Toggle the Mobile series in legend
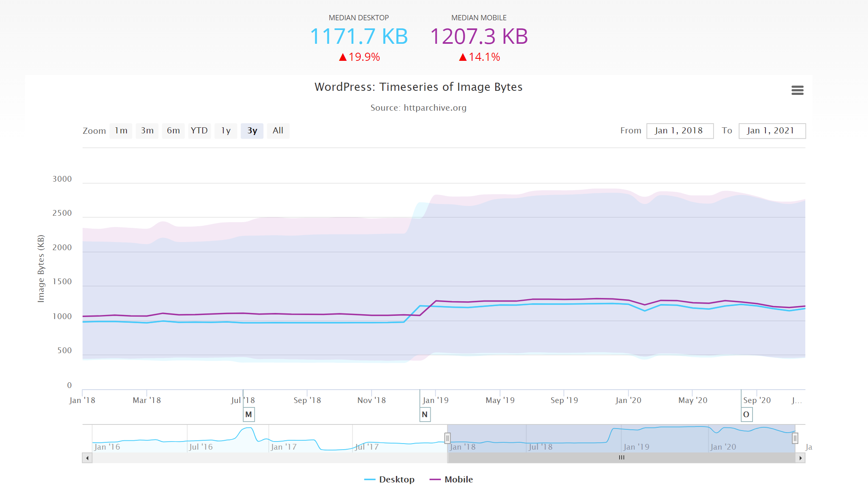The image size is (868, 493). click(x=451, y=479)
